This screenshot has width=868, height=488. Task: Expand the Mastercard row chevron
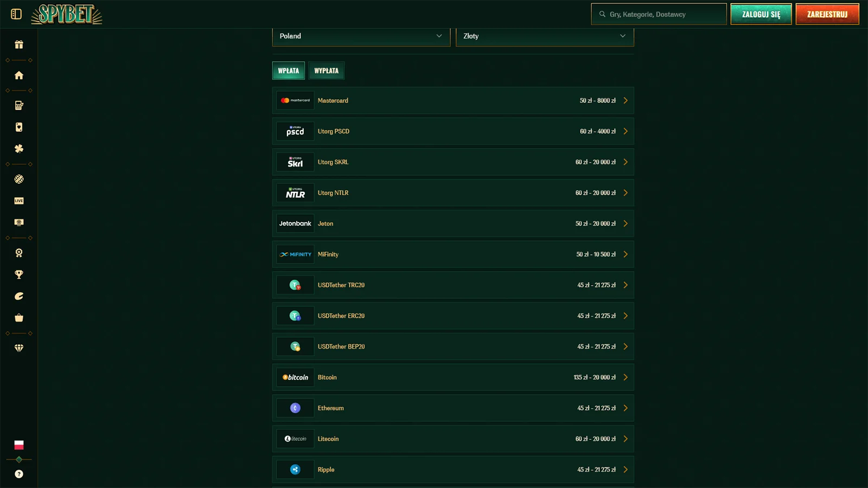626,100
